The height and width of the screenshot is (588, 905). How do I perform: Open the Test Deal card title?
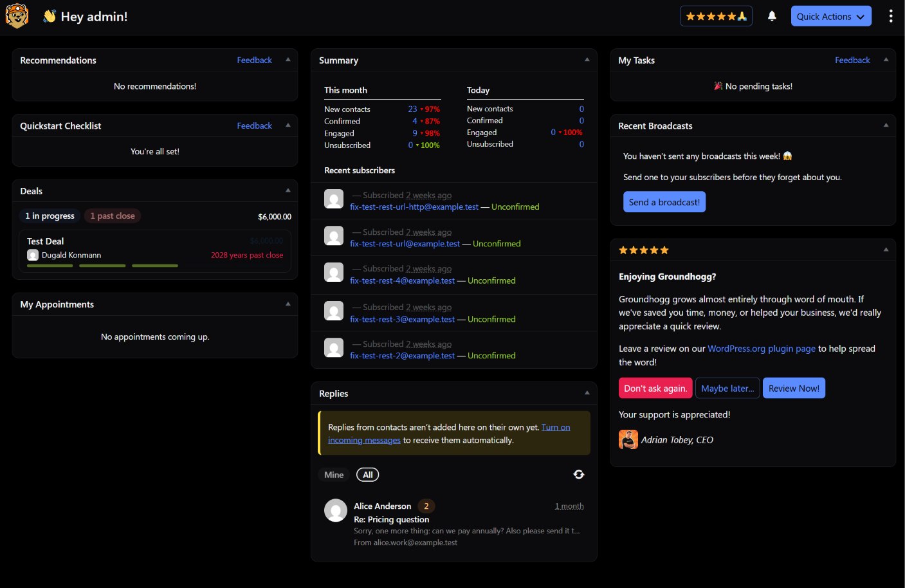click(46, 241)
